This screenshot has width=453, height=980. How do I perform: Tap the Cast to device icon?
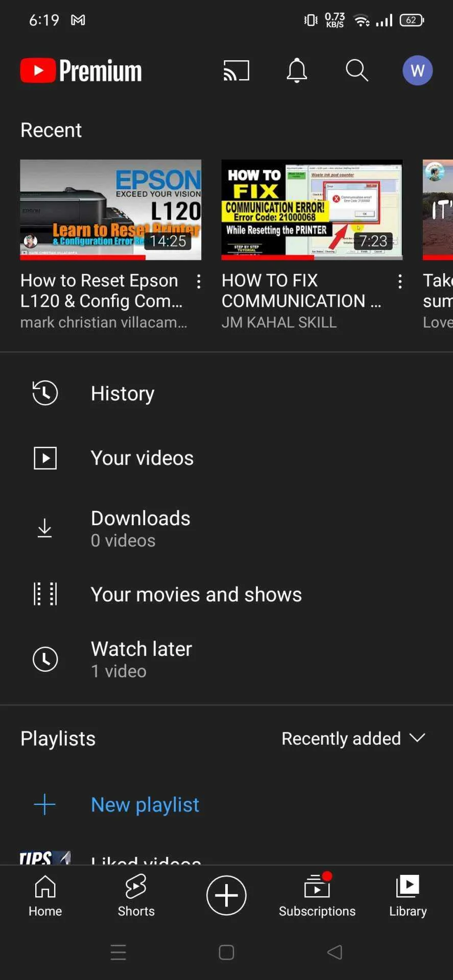tap(236, 70)
